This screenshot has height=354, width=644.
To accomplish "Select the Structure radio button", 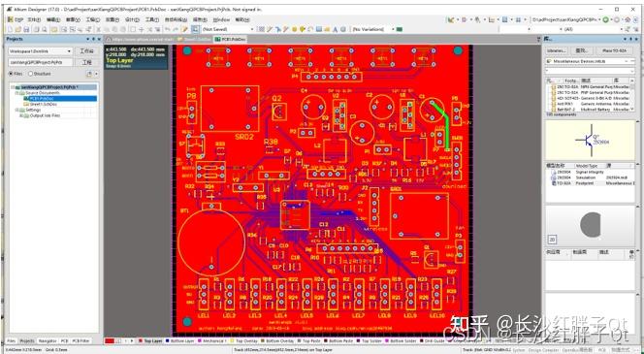I will click(x=30, y=74).
